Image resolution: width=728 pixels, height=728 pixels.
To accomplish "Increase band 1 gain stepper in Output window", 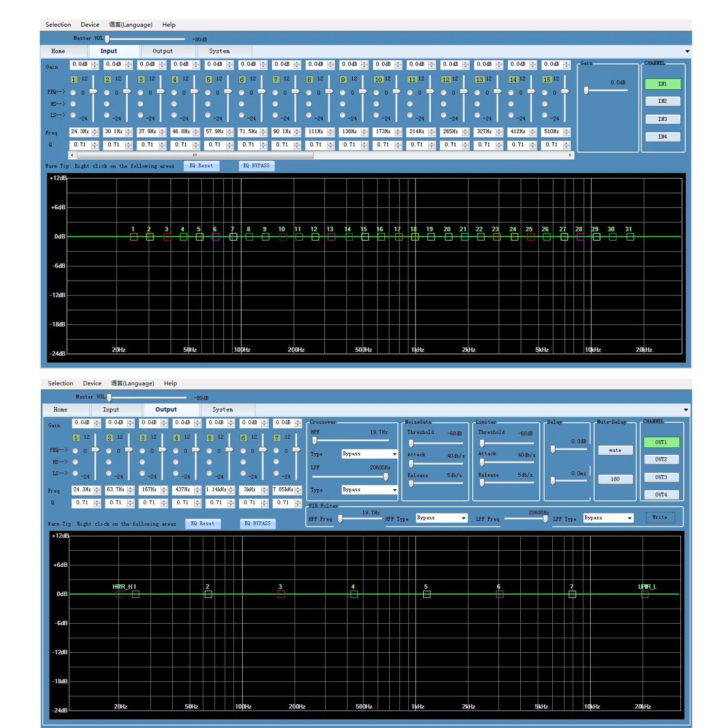I will (x=97, y=421).
